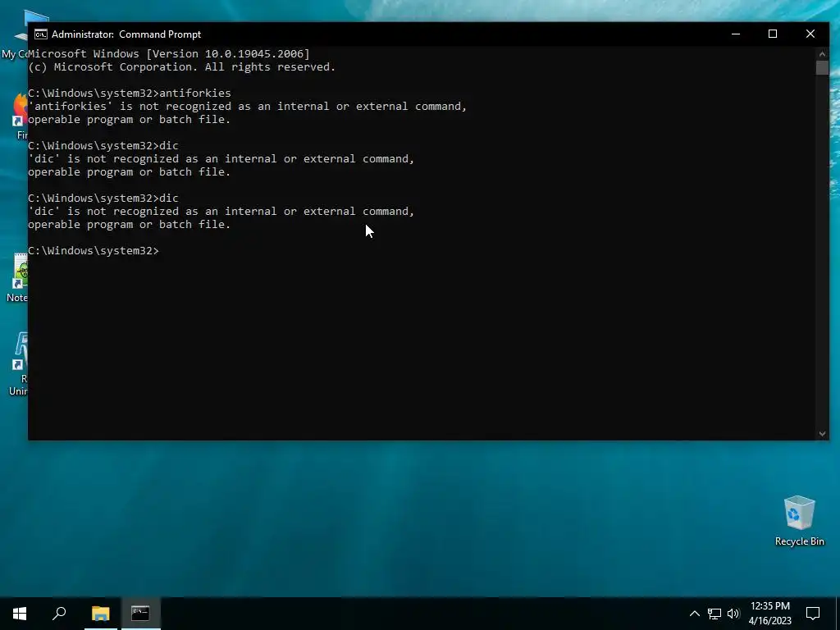Minimize the Command Prompt window
The height and width of the screenshot is (630, 840).
click(736, 34)
